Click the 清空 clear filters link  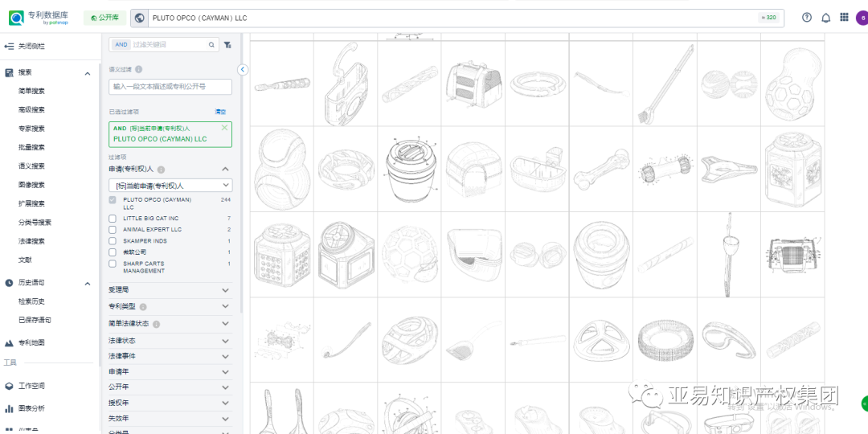pyautogui.click(x=220, y=112)
